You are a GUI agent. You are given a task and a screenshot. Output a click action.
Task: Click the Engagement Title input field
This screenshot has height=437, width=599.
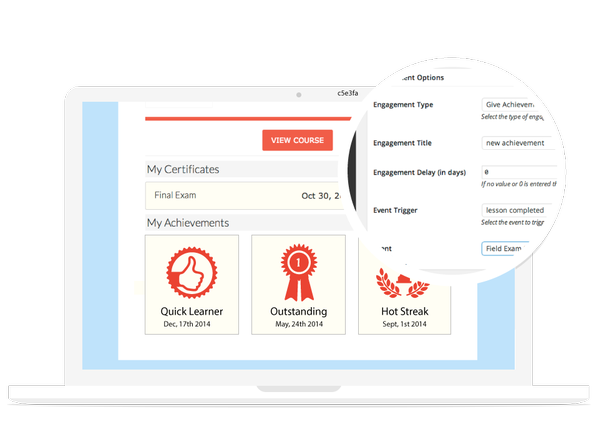(517, 143)
